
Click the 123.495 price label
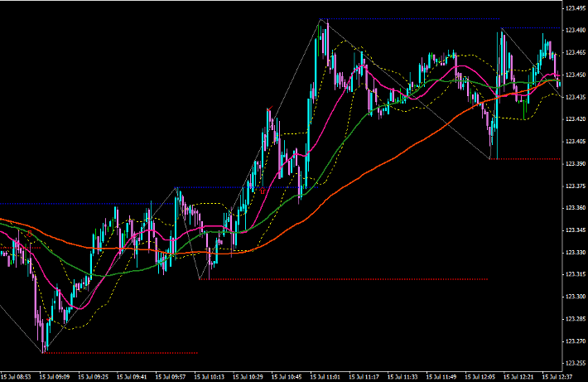click(576, 8)
